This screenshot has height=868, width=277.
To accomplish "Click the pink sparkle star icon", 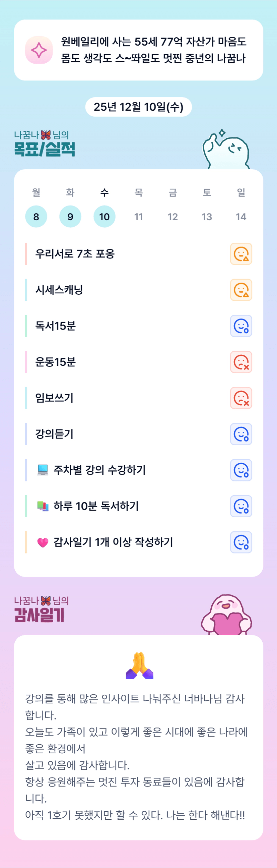I will (x=39, y=50).
